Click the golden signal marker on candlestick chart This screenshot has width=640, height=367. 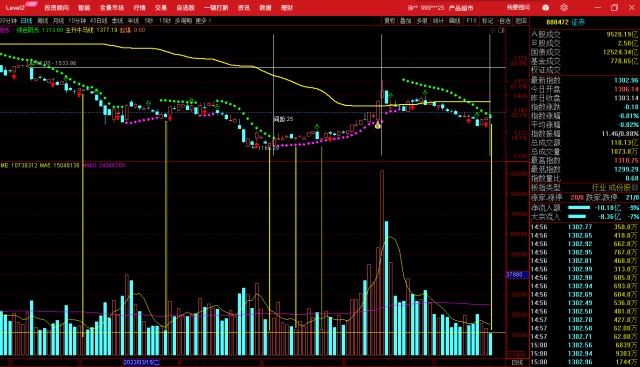(x=378, y=125)
